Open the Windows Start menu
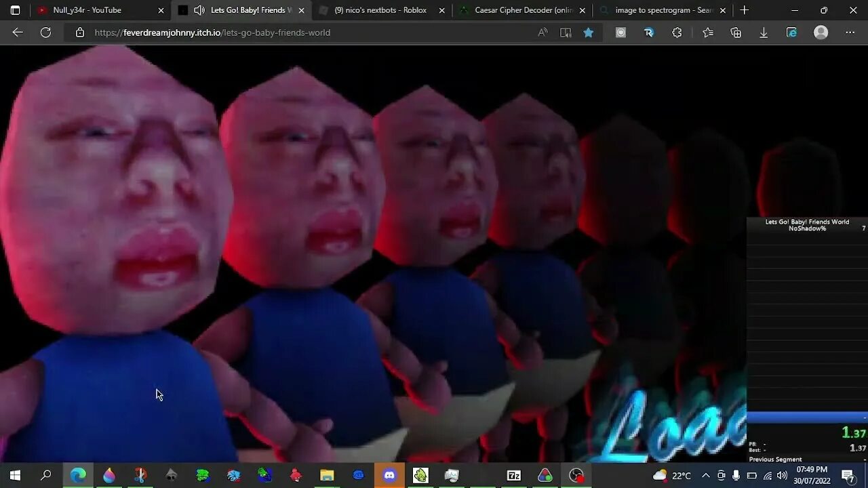The height and width of the screenshot is (488, 868). [x=15, y=475]
